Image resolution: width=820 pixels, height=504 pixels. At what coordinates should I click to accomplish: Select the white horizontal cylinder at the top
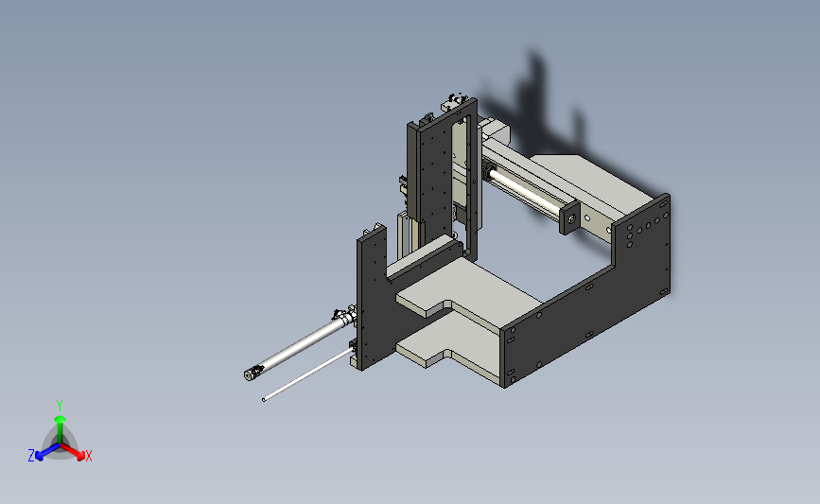click(x=523, y=191)
